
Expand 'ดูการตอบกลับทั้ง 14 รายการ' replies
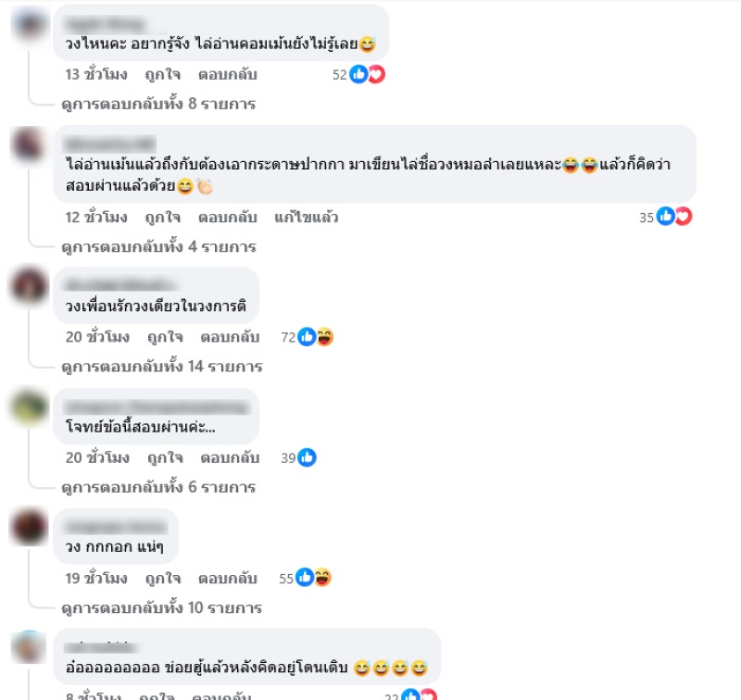[161, 367]
